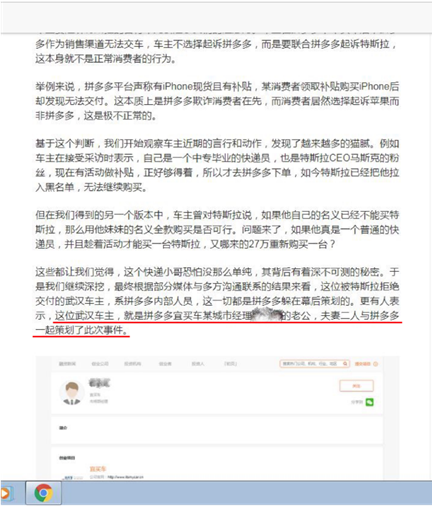The height and width of the screenshot is (514, 432).
Task: Open the orange 宜买车 project link
Action: point(98,469)
